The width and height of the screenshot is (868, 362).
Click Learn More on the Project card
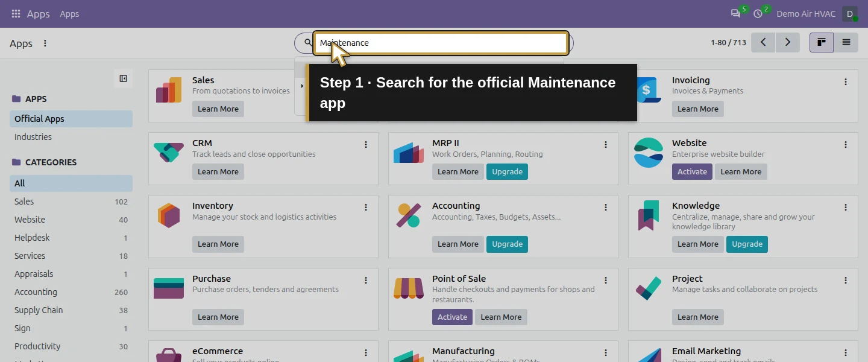coord(698,317)
